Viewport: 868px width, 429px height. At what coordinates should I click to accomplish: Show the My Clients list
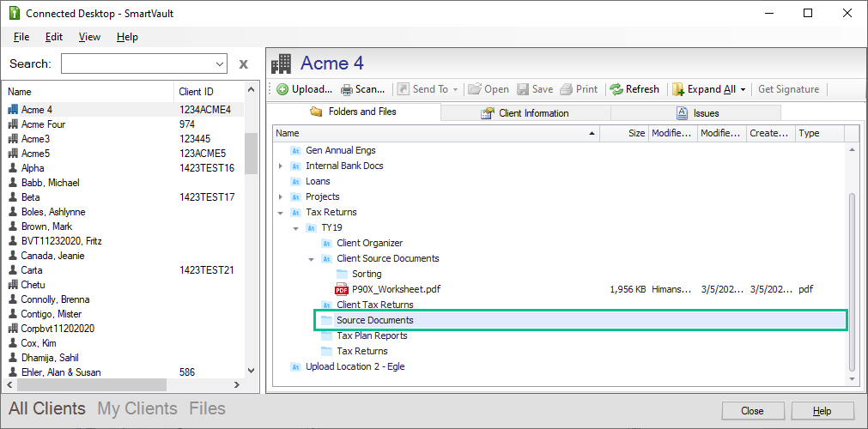137,409
